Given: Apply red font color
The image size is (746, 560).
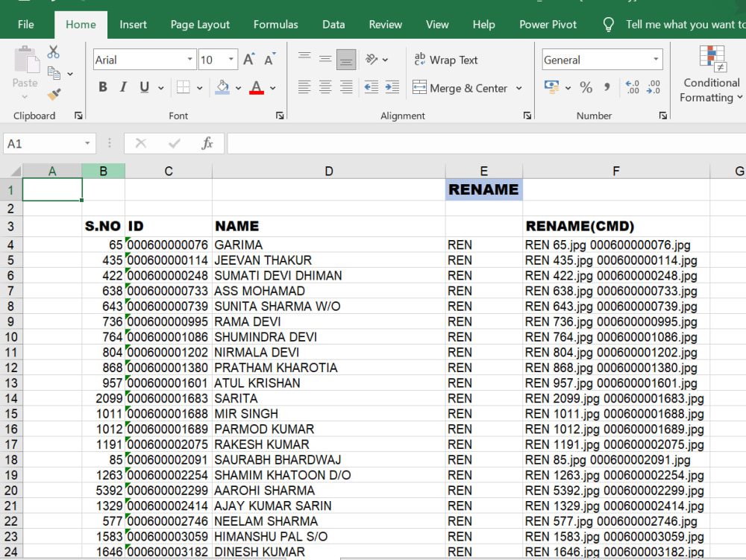Looking at the screenshot, I should click(x=257, y=87).
